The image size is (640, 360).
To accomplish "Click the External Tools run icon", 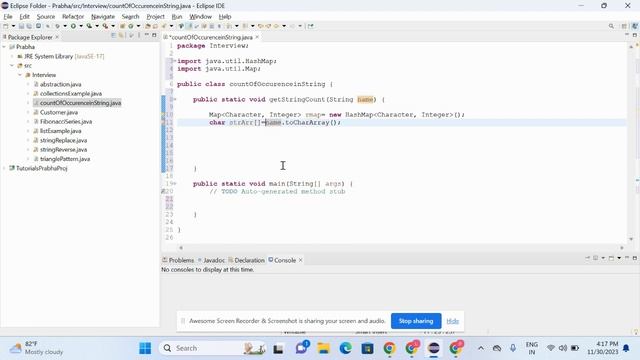I will click(105, 26).
